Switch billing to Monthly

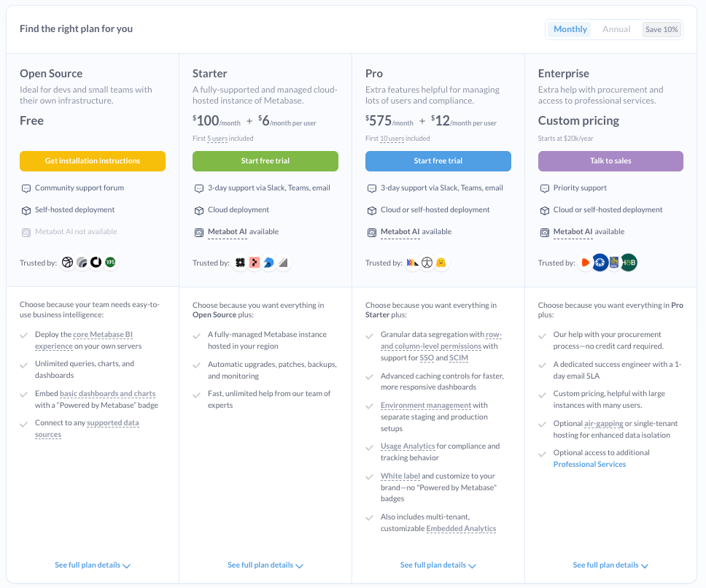[x=570, y=29]
